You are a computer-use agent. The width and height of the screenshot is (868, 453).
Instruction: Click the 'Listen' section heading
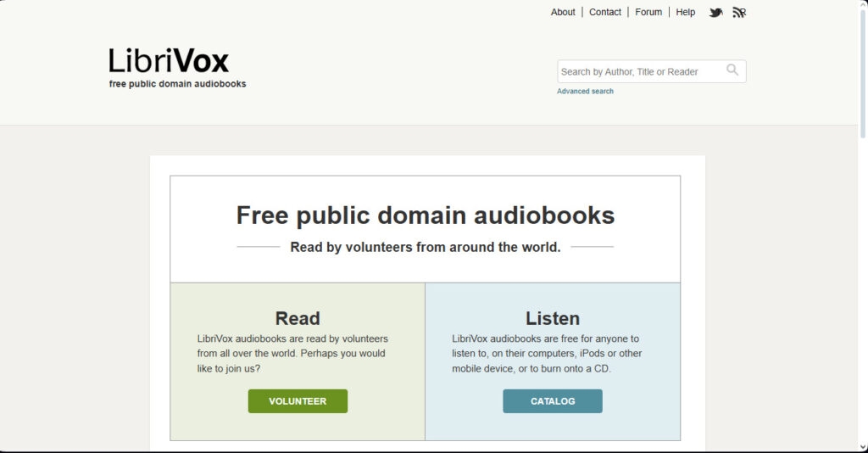pos(553,318)
